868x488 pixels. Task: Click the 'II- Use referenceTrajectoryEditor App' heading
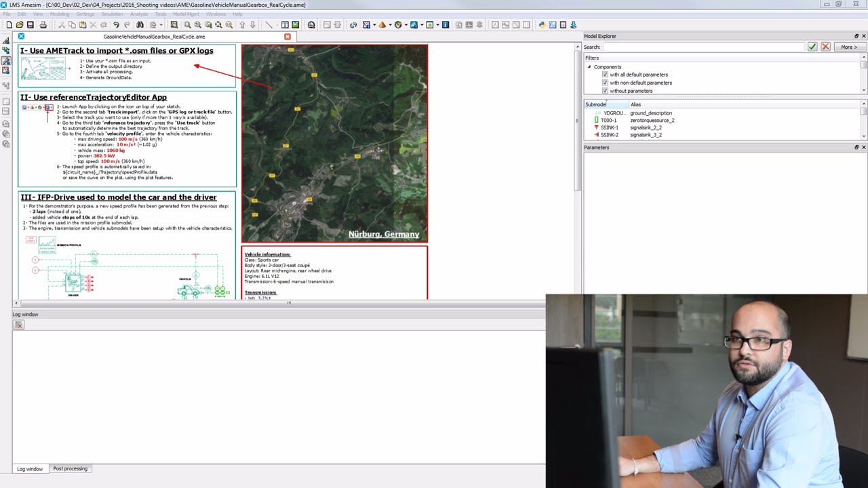pyautogui.click(x=94, y=98)
